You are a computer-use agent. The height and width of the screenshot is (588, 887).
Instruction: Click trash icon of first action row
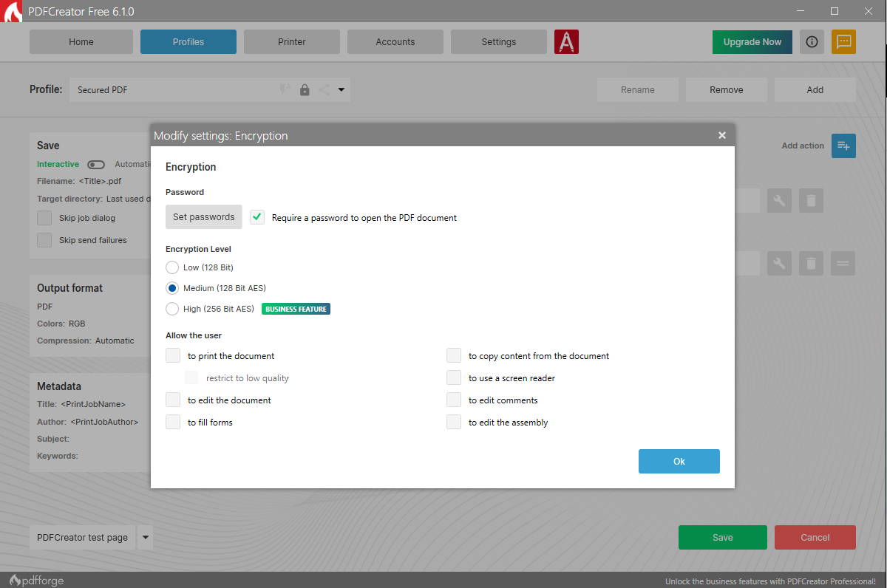click(x=811, y=200)
